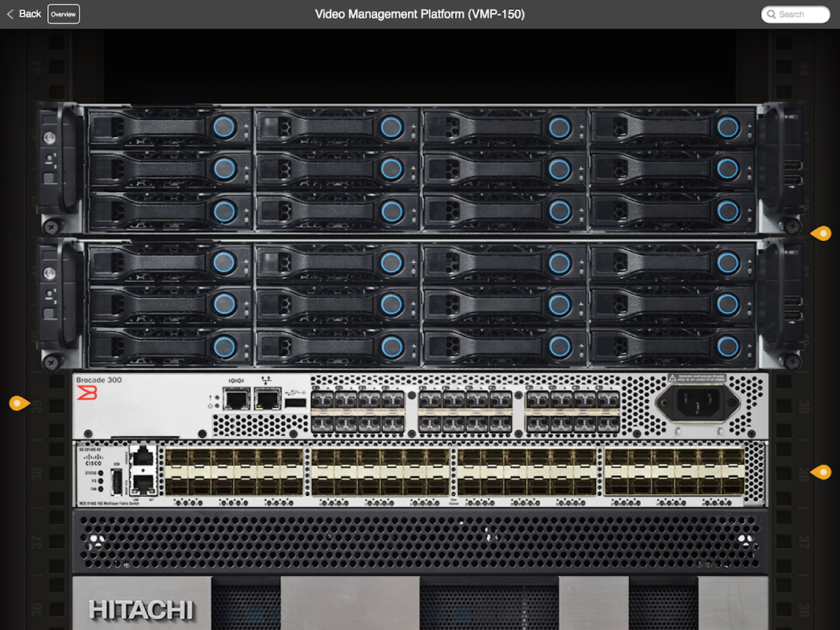840x630 pixels.
Task: Click the upper server's right-side USB ports
Action: click(x=793, y=172)
